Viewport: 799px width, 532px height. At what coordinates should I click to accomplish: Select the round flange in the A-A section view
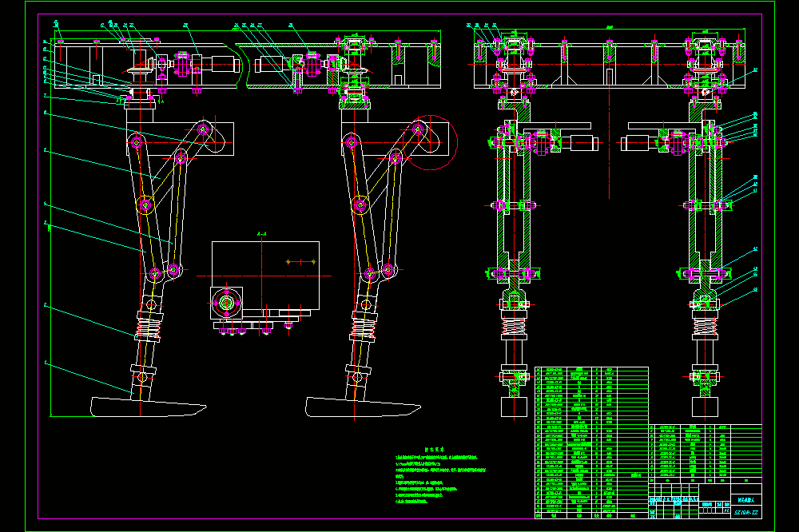226,304
